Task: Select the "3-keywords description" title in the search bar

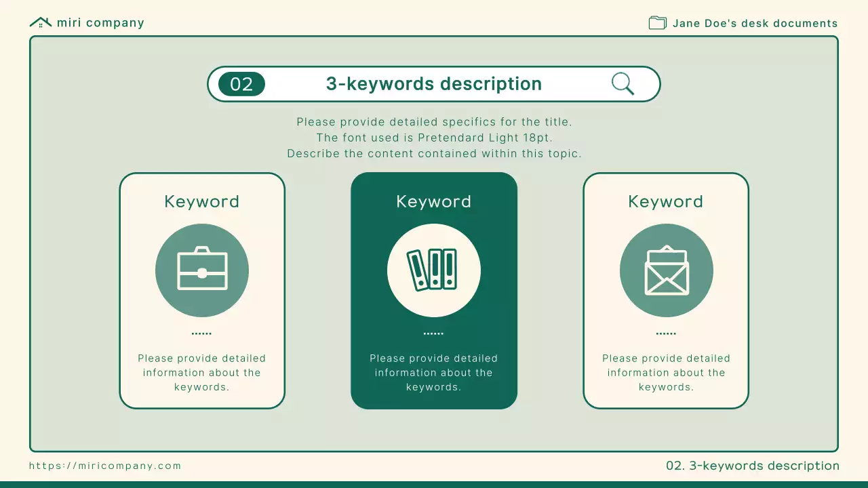Action: [434, 84]
